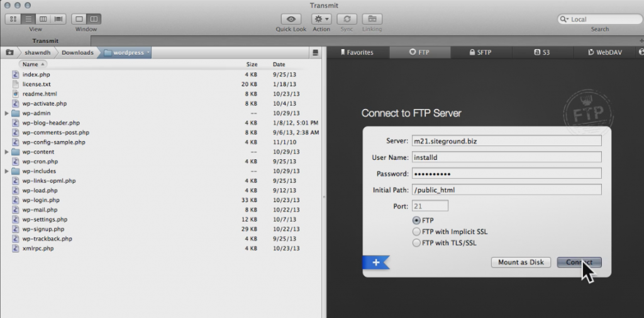Click Mount as Disk button

[521, 262]
